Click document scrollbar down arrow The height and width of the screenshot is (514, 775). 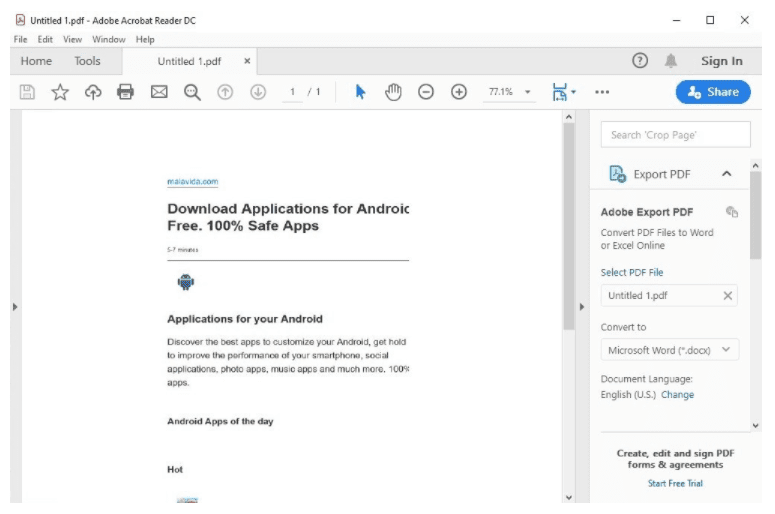pos(568,497)
